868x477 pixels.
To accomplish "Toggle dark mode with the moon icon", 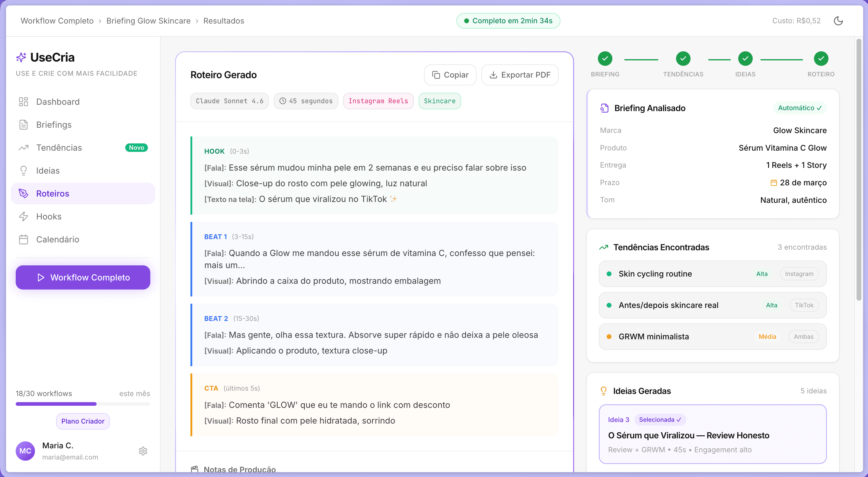I will point(839,21).
